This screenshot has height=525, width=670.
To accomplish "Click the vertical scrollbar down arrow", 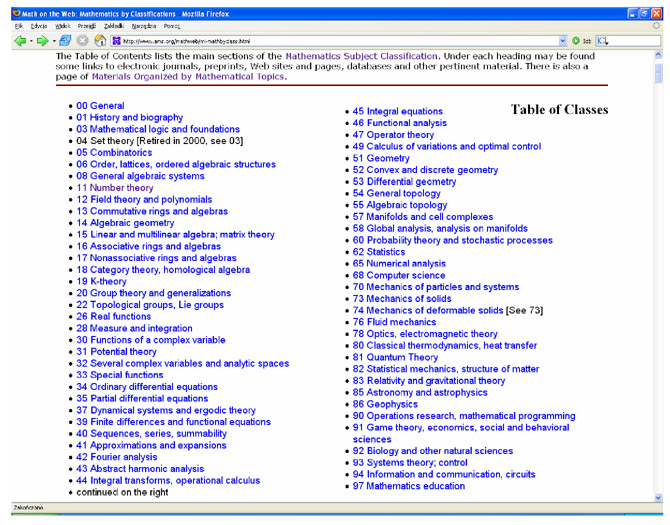I will pyautogui.click(x=657, y=497).
